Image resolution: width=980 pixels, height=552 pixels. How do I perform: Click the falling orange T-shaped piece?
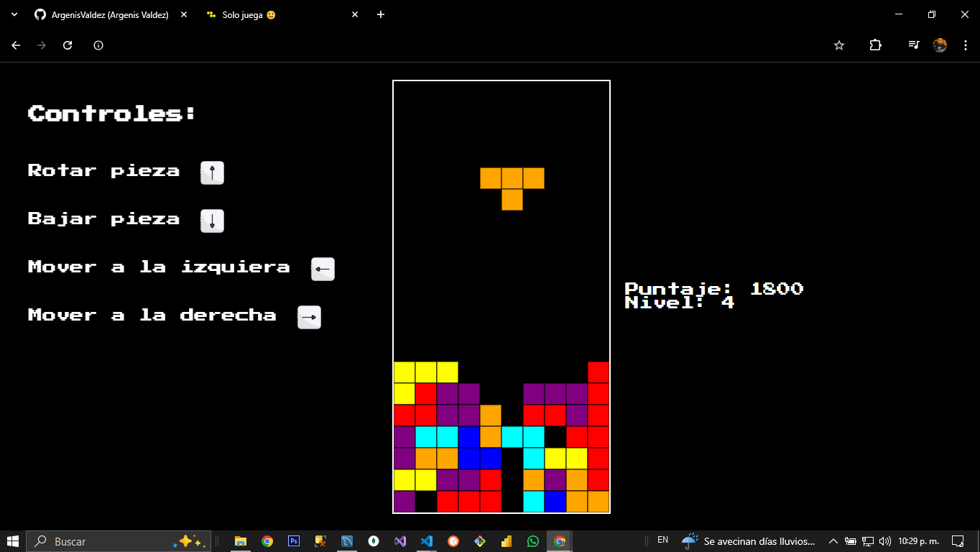[512, 188]
